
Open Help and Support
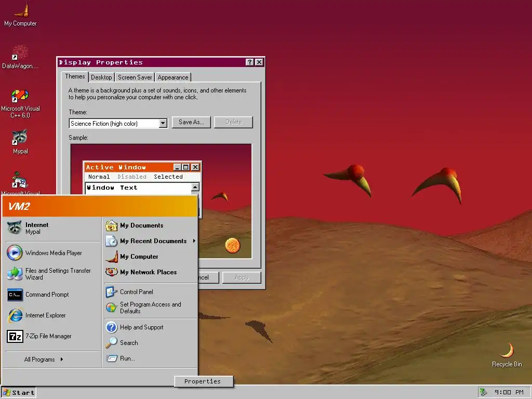point(150,327)
